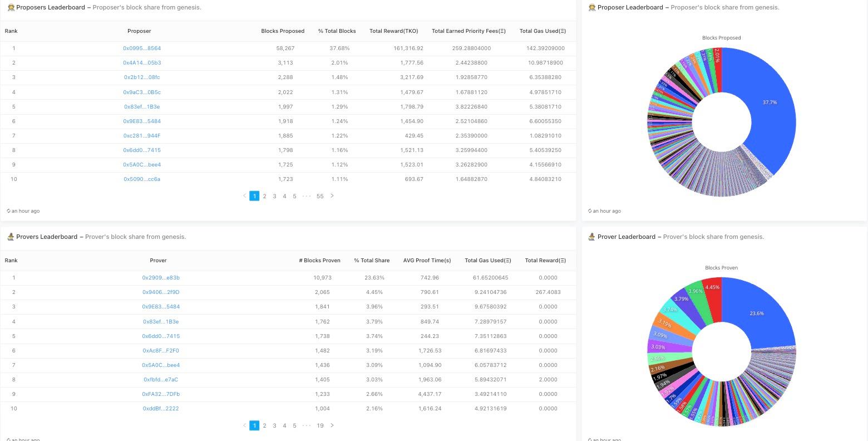Open proposer address 0x9E83...5484
Viewport: 868px width, 441px height.
[142, 121]
